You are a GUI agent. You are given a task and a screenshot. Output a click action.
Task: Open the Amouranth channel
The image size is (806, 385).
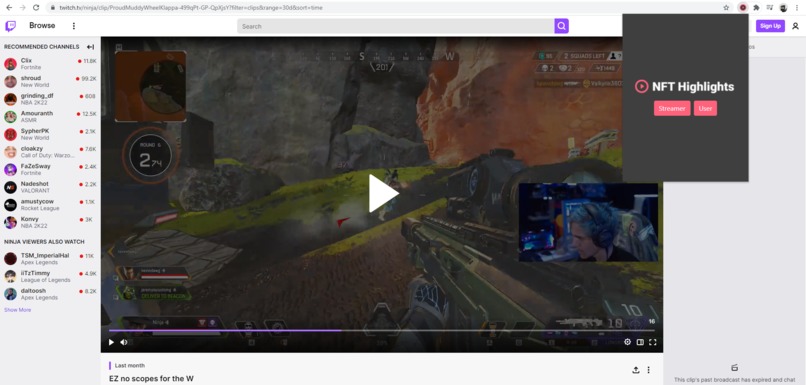coord(50,117)
